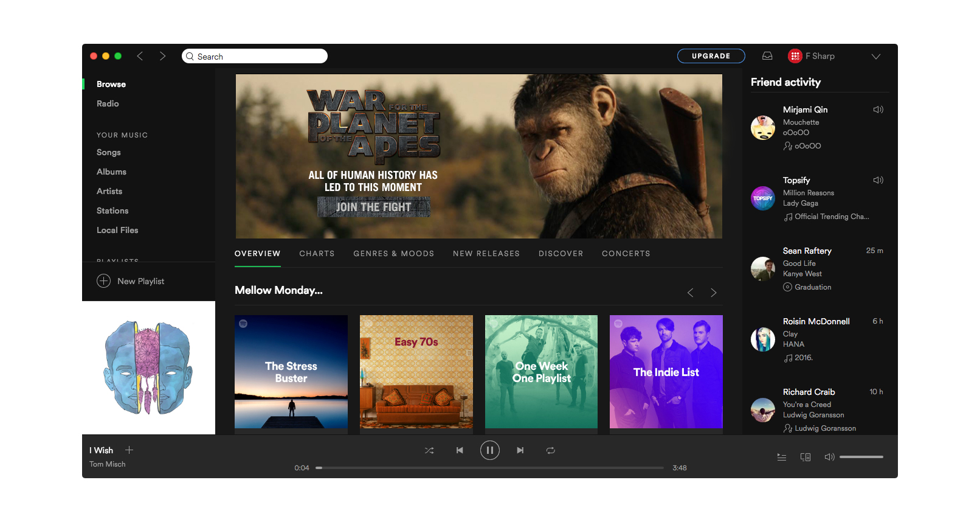Click Topsify's now-playing speaker icon
The height and width of the screenshot is (522, 980).
pyautogui.click(x=878, y=180)
